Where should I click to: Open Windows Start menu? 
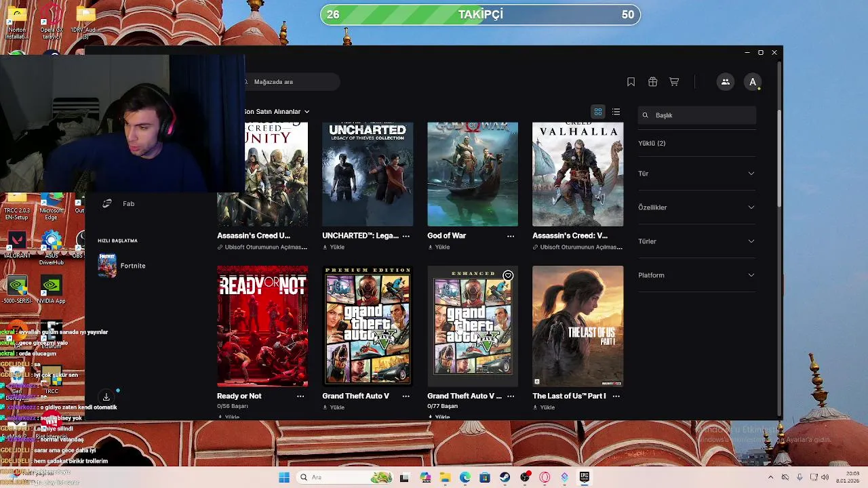pos(284,477)
